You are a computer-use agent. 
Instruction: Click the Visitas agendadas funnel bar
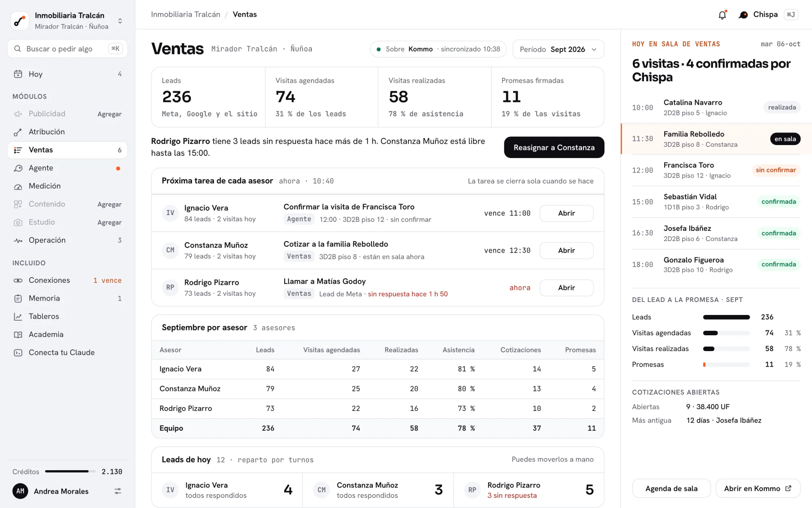(x=726, y=333)
